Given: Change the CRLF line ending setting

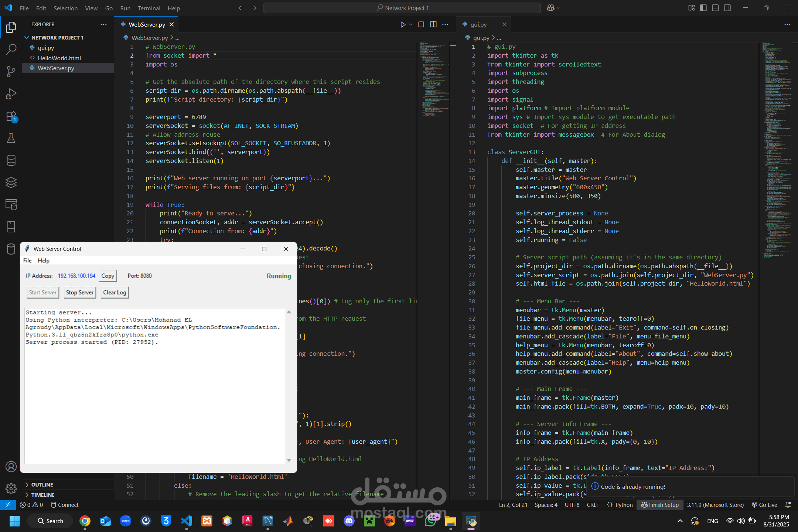Looking at the screenshot, I should click(593, 505).
